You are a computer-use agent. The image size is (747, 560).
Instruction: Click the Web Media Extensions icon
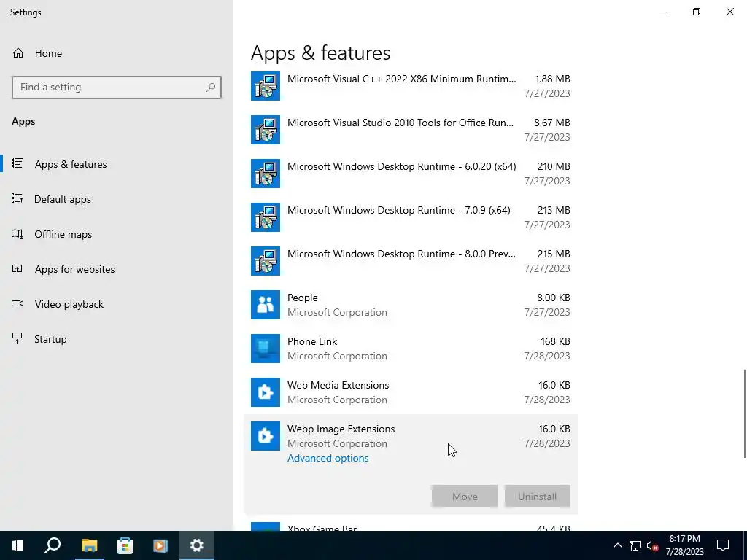266,392
